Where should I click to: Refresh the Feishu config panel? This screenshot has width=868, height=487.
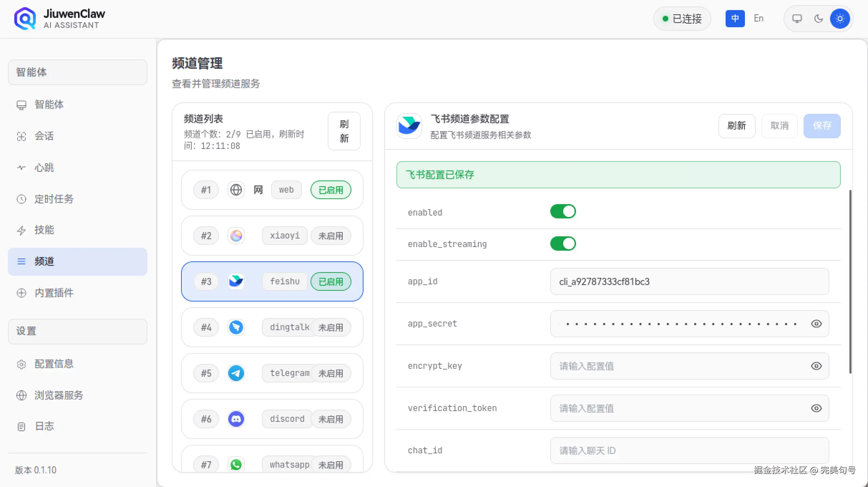[x=737, y=126]
